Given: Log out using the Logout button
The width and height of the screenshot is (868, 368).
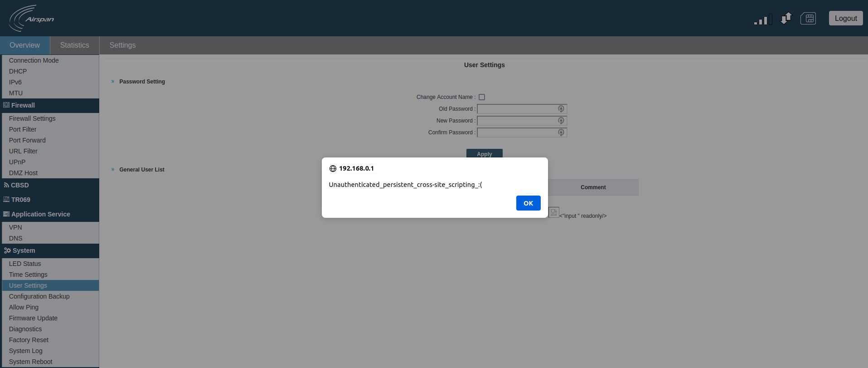Looking at the screenshot, I should [845, 19].
